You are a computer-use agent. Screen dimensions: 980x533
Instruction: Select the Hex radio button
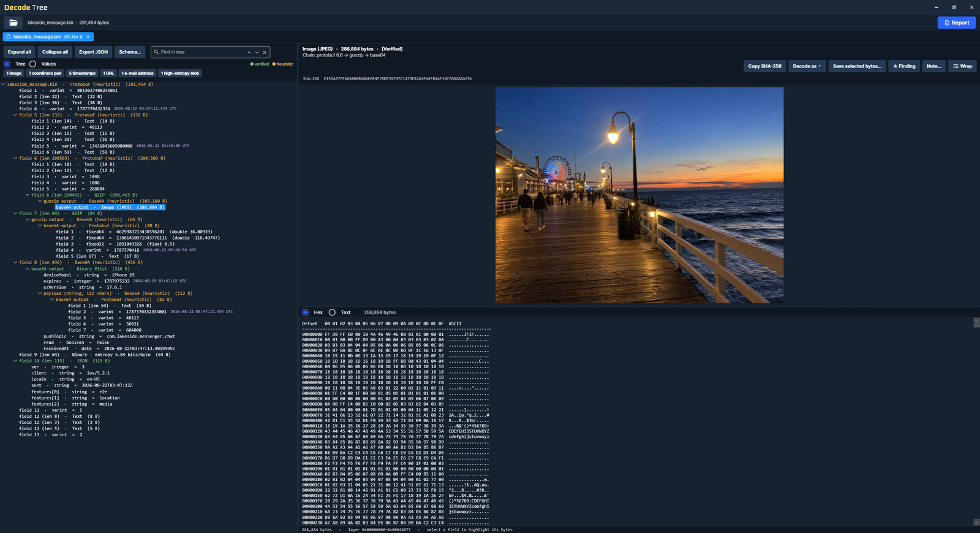(x=305, y=312)
